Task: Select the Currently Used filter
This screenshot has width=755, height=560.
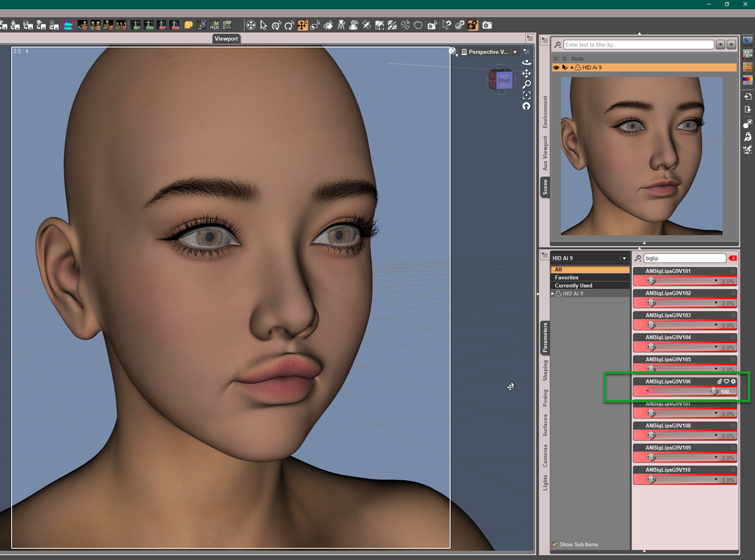Action: click(x=590, y=286)
